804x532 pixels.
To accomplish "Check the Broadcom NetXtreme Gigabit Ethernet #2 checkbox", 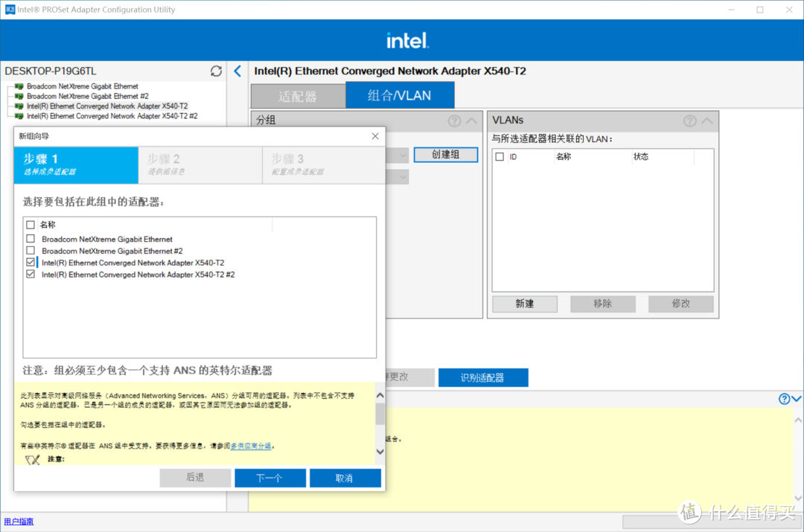I will [30, 251].
